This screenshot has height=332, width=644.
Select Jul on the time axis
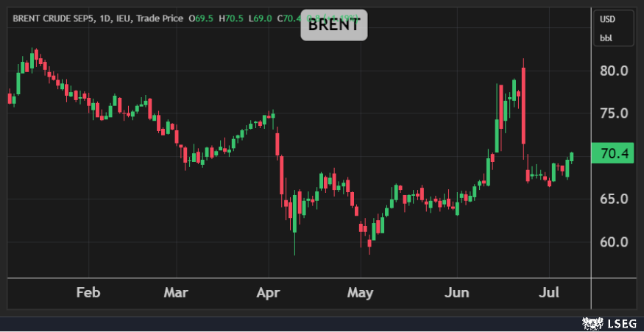[x=549, y=293]
